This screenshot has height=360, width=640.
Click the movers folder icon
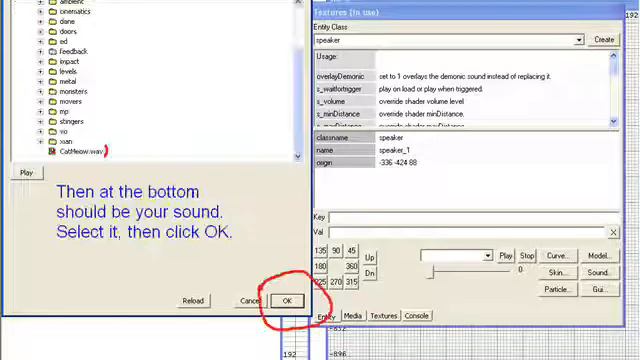coord(53,102)
